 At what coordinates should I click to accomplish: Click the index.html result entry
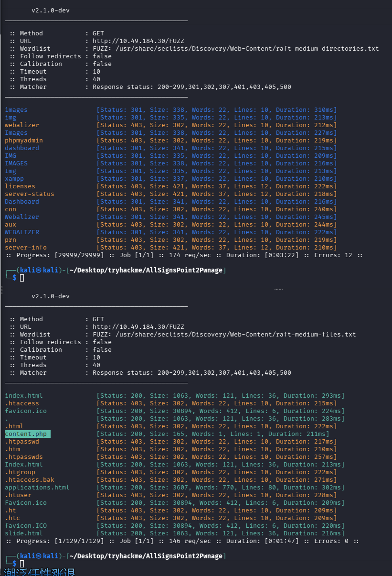[24, 396]
